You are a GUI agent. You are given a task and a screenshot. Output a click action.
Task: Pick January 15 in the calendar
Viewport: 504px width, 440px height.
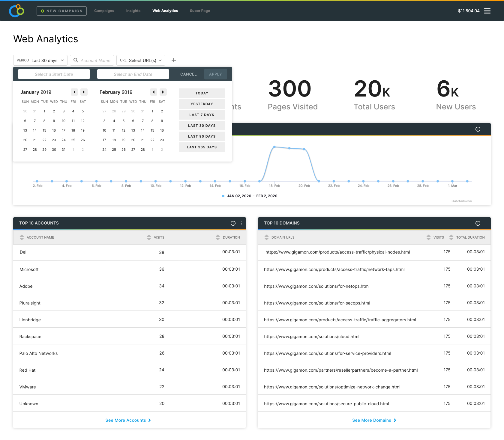pyautogui.click(x=44, y=130)
